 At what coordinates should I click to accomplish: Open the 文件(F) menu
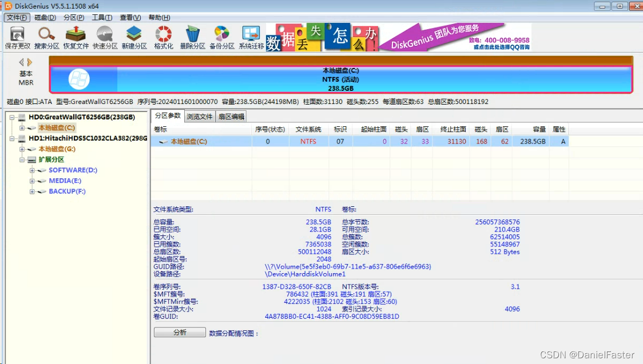coord(17,17)
